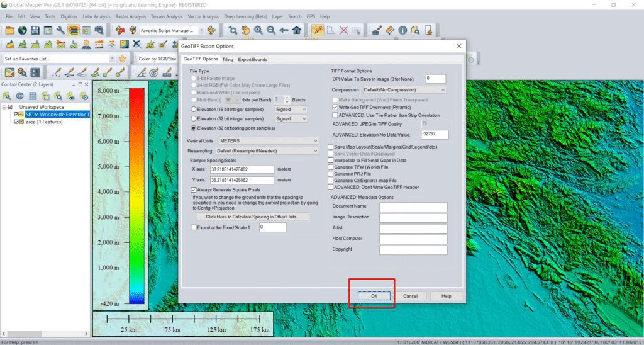Open the Set up Favorites List dropdown
The image size is (644, 345).
click(113, 59)
